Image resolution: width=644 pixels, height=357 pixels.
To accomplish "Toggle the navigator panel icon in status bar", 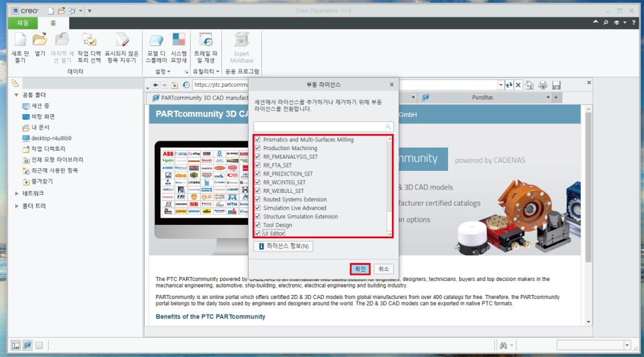I will 15,346.
